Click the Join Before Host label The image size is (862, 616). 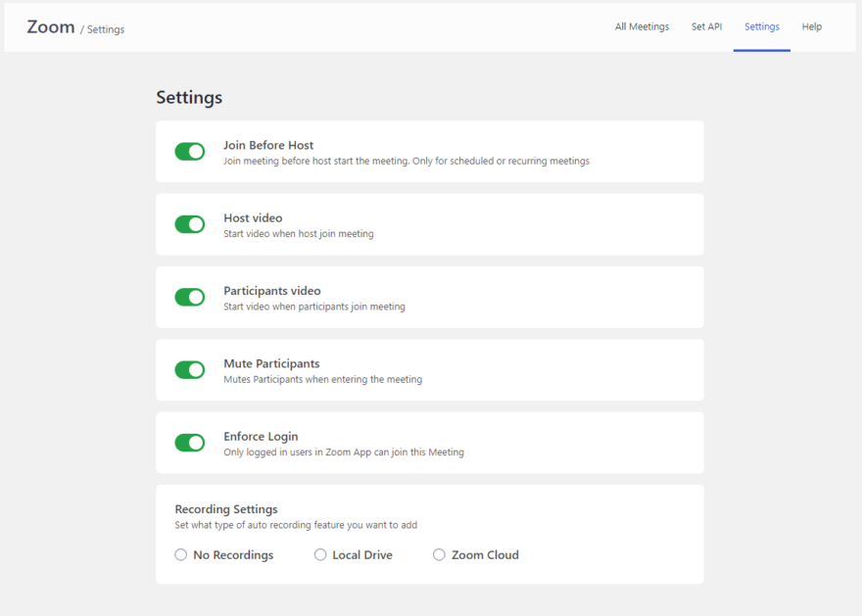[268, 145]
